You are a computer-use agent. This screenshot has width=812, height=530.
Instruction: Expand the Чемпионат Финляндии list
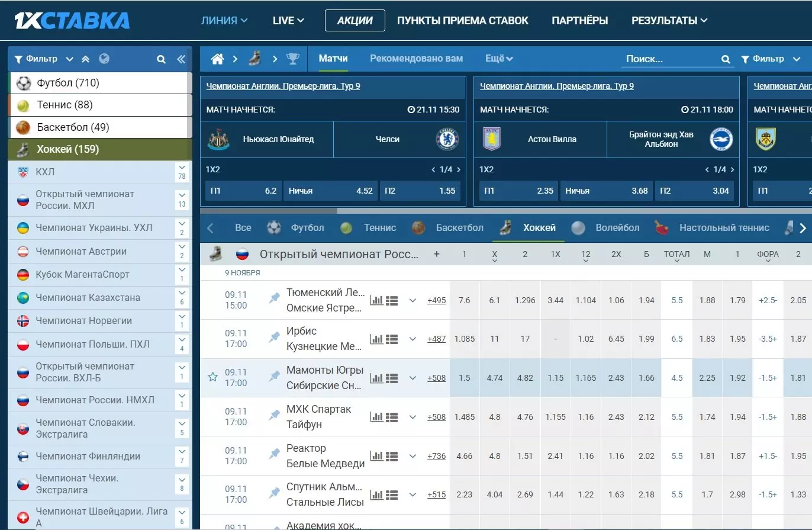[182, 452]
